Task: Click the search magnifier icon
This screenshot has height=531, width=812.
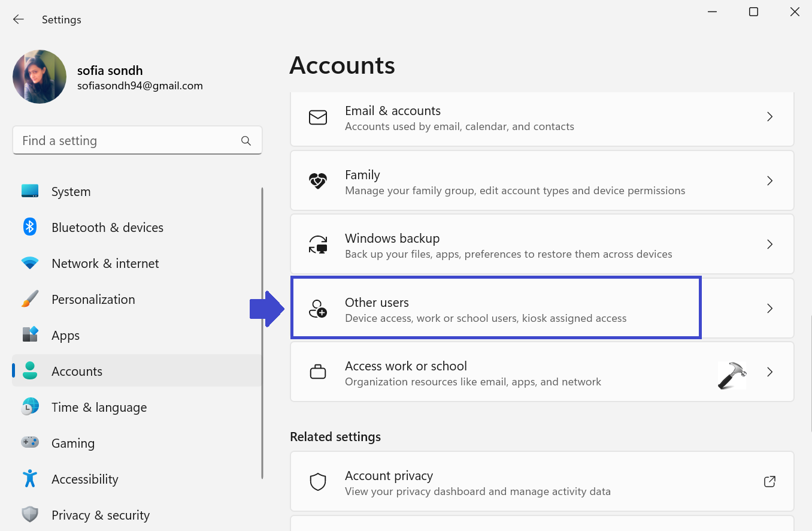Action: (x=246, y=141)
